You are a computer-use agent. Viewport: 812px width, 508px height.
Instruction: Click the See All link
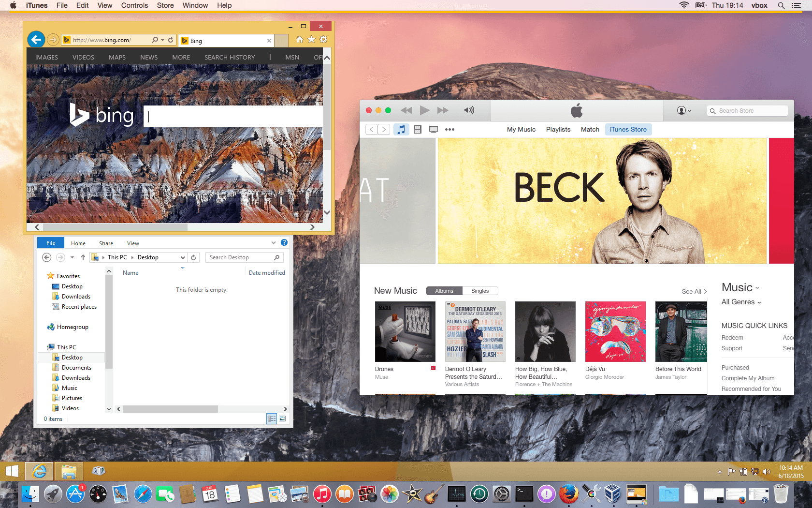click(694, 291)
